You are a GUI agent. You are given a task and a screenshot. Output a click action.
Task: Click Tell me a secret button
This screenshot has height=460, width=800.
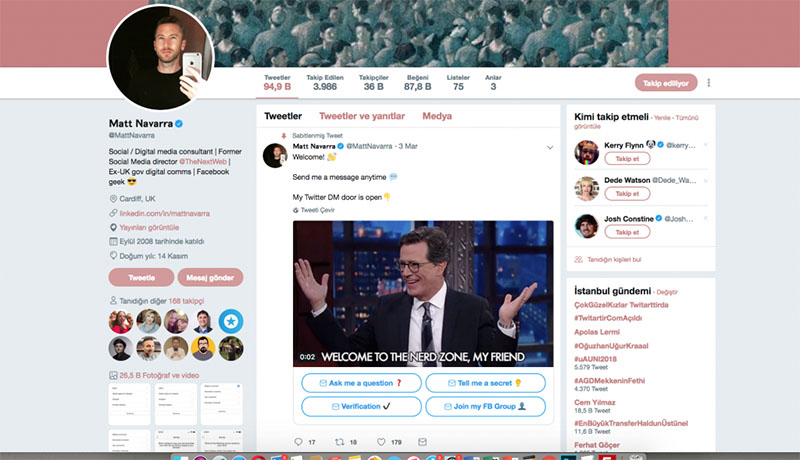tap(485, 383)
